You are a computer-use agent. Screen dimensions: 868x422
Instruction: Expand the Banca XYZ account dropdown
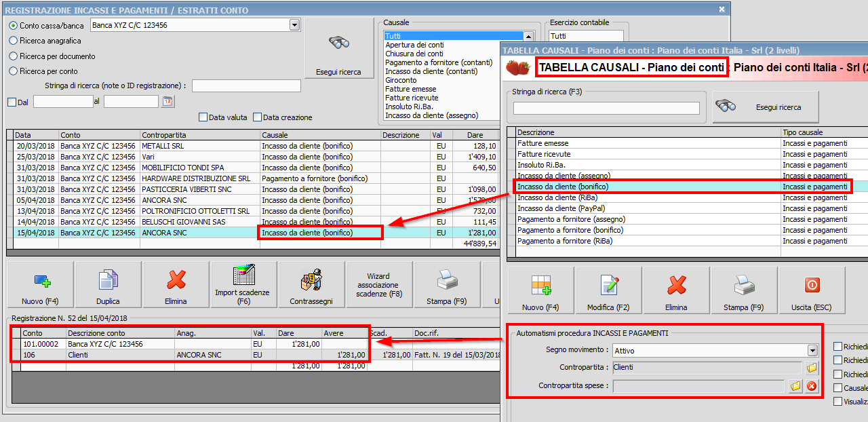(294, 25)
